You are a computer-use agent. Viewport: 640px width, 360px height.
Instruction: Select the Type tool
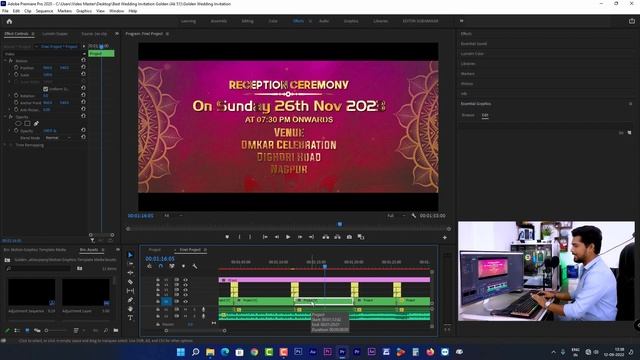(130, 318)
